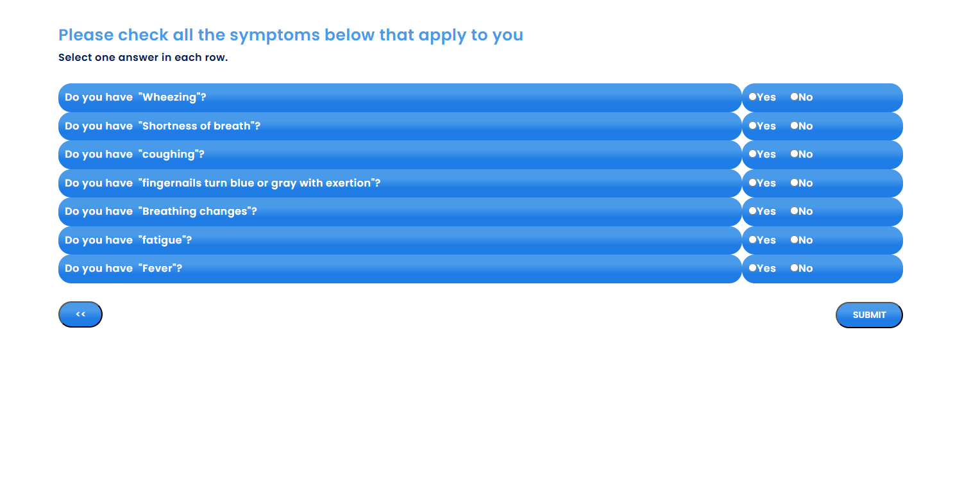Pick Yes for fingernails turn blue or gray

(752, 183)
